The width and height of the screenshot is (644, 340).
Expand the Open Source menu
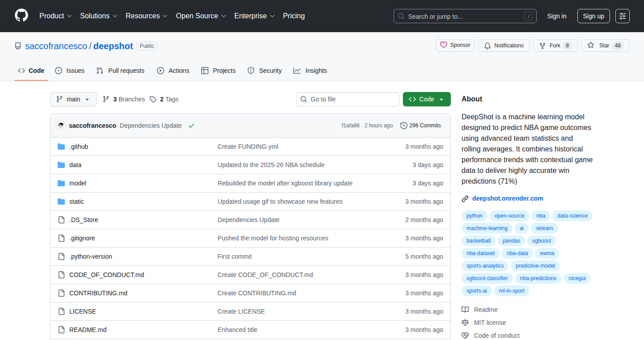pyautogui.click(x=201, y=16)
